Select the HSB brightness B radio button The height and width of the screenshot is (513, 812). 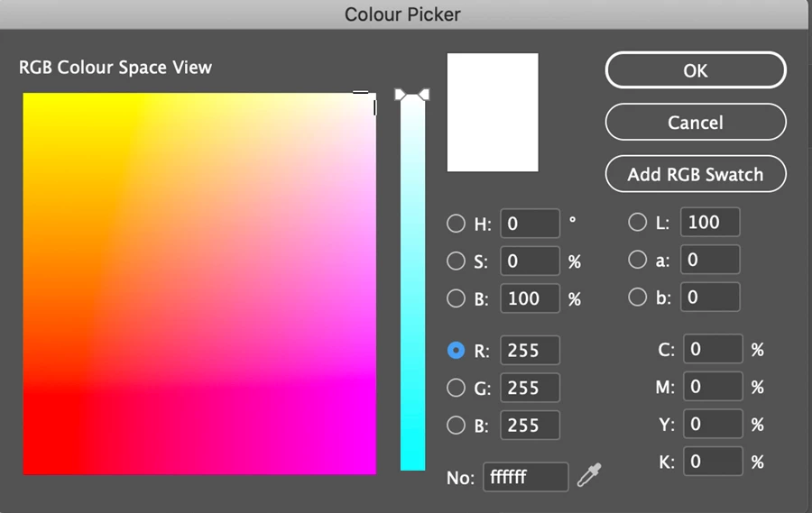(x=457, y=298)
